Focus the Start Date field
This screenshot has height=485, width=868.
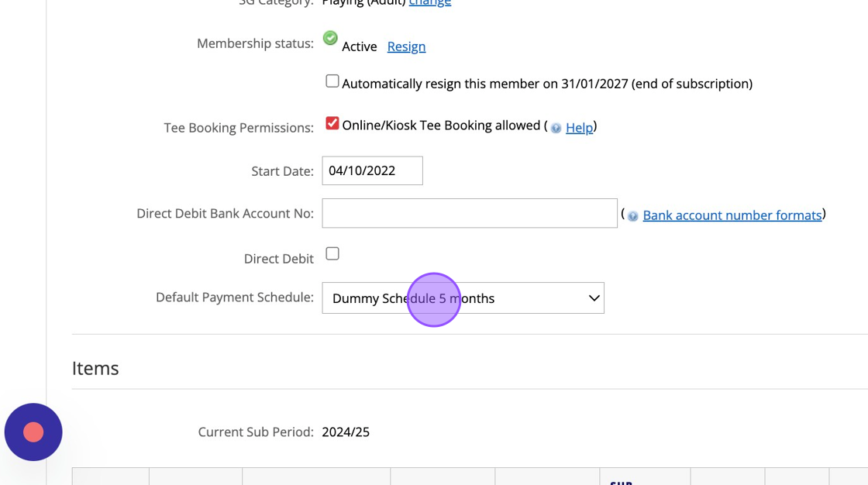point(372,171)
